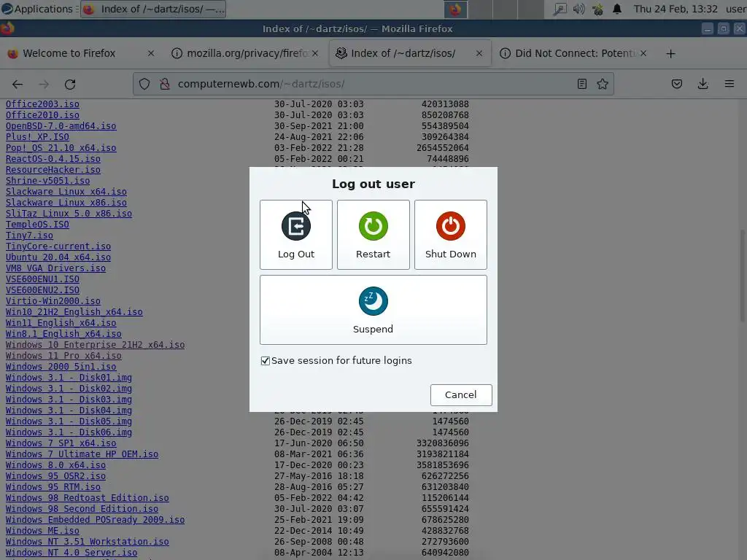Open Windows_3.1_-_Disk01.img link
The image size is (747, 560).
click(x=69, y=378)
